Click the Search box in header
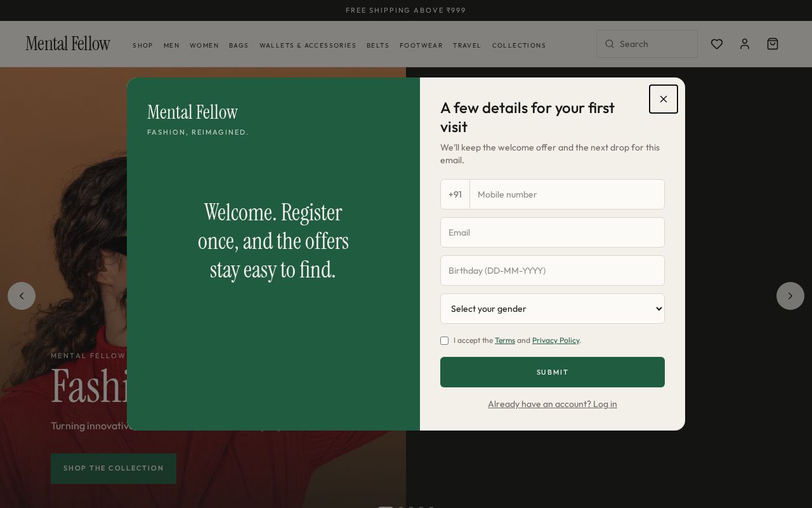The width and height of the screenshot is (812, 508). point(647,44)
